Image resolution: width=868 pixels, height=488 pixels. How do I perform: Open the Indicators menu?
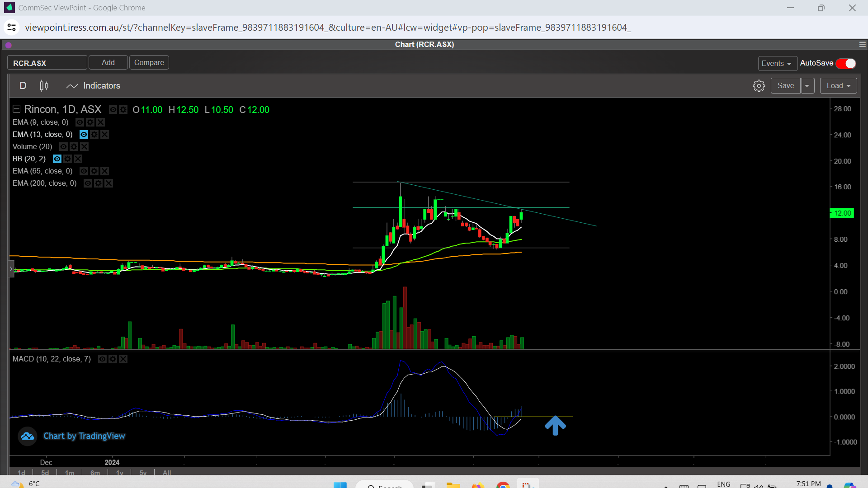pos(93,86)
